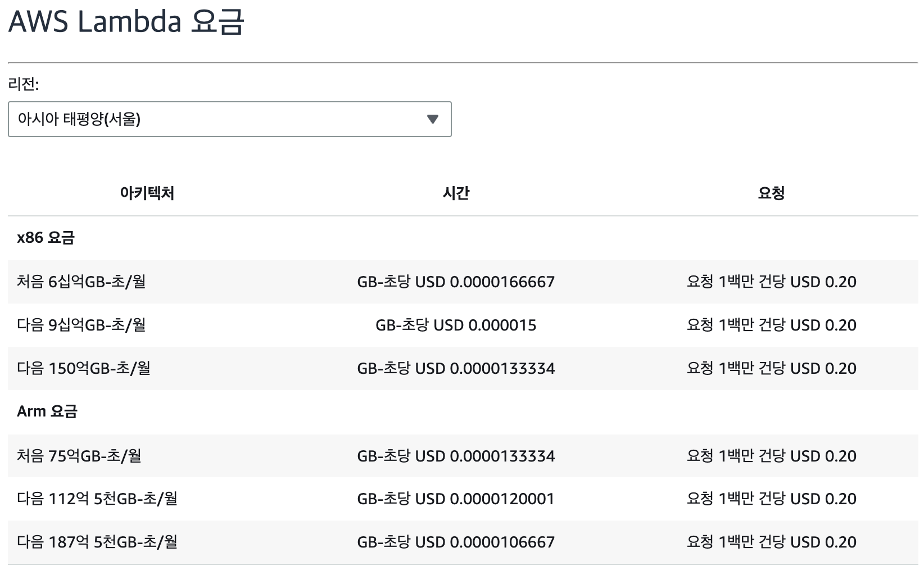The height and width of the screenshot is (570, 924).
Task: Click the 요청 column header
Action: tap(771, 193)
